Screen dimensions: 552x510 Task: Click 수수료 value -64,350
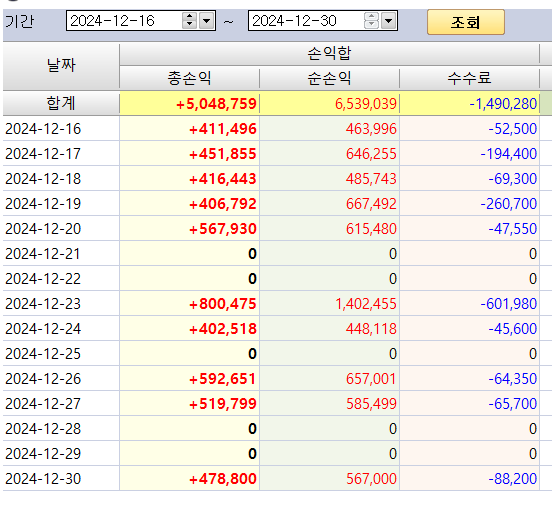click(x=513, y=379)
